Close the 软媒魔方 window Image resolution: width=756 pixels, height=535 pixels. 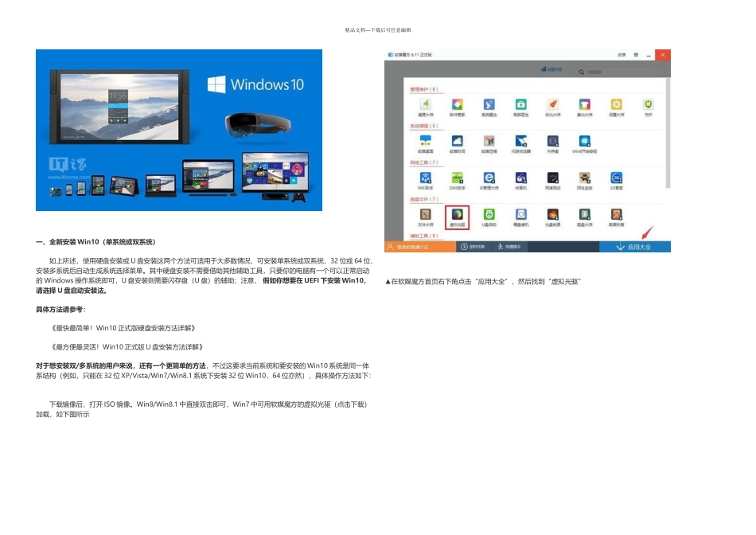tap(663, 55)
